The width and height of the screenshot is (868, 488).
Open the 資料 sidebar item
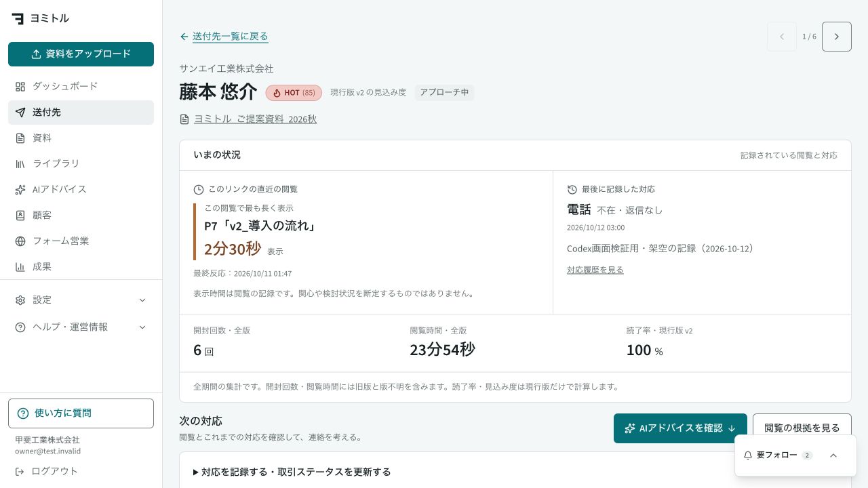[x=81, y=138]
